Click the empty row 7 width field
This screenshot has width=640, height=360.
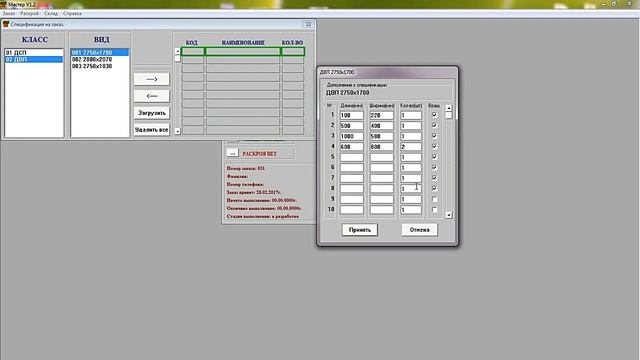pos(382,178)
